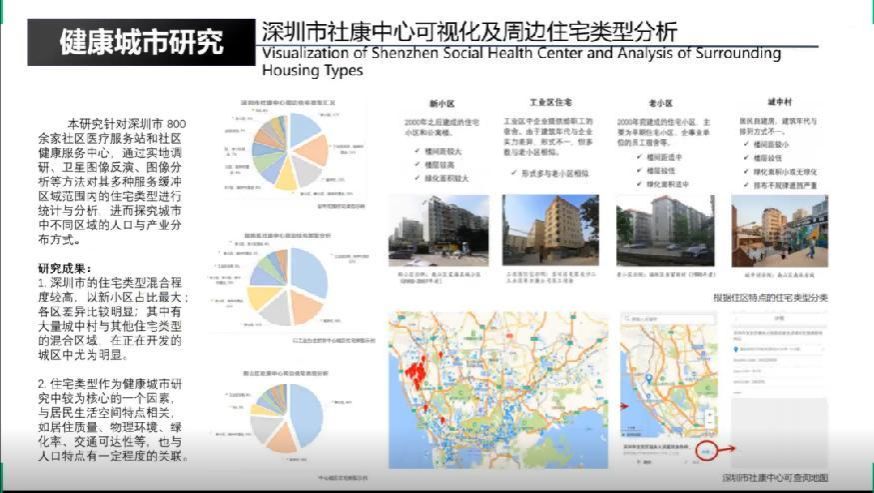The height and width of the screenshot is (493, 874).
Task: Click the map zoom-in plus button
Action: coord(709,413)
